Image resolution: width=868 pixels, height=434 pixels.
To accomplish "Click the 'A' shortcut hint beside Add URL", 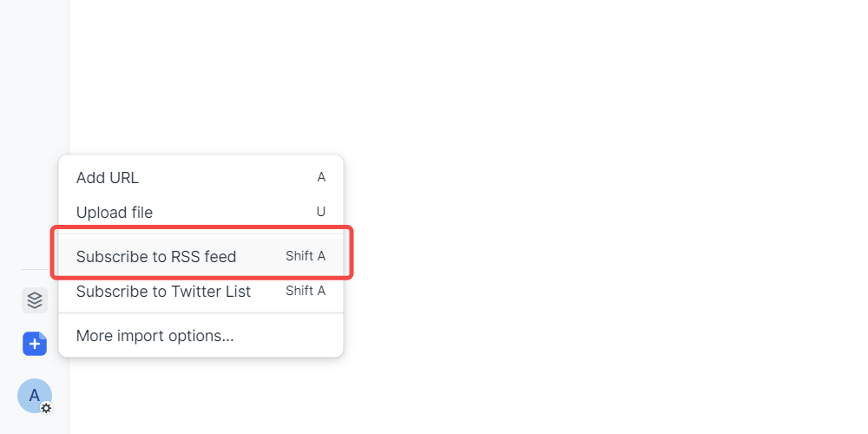I will coord(321,178).
